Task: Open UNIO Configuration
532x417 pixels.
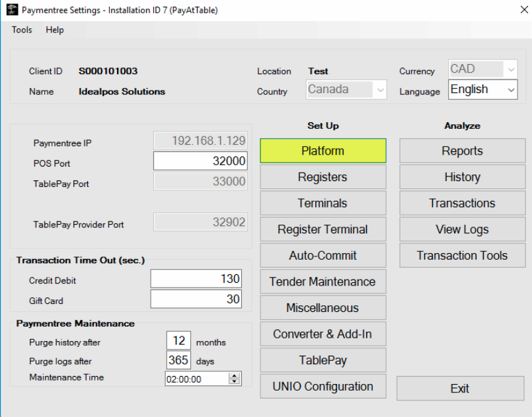Action: pos(323,386)
